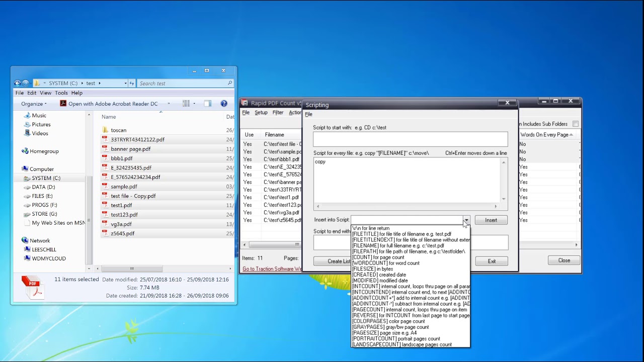The height and width of the screenshot is (362, 644).
Task: Open the address bar history dropdown arrow
Action: pyautogui.click(x=125, y=83)
